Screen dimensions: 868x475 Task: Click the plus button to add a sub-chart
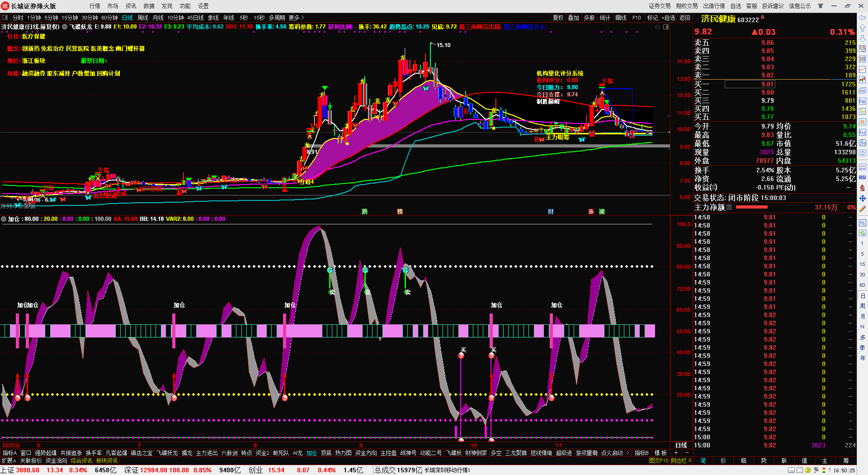point(676,453)
